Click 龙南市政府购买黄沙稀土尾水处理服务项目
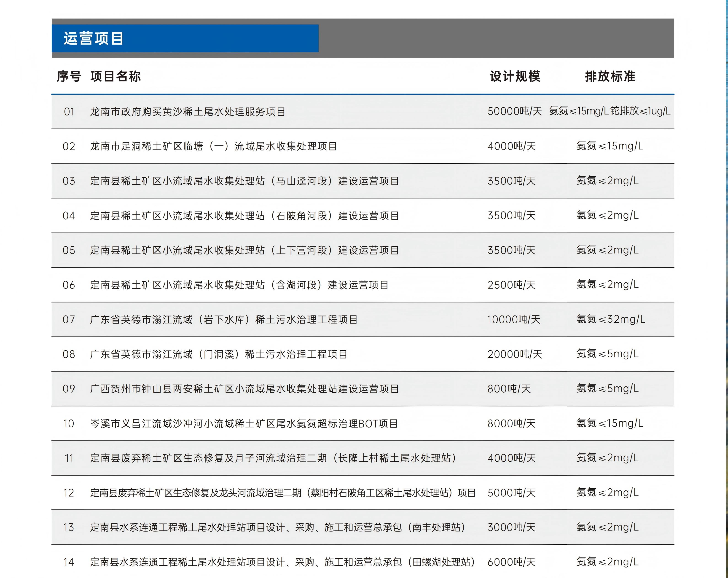This screenshot has width=728, height=578. click(x=188, y=112)
